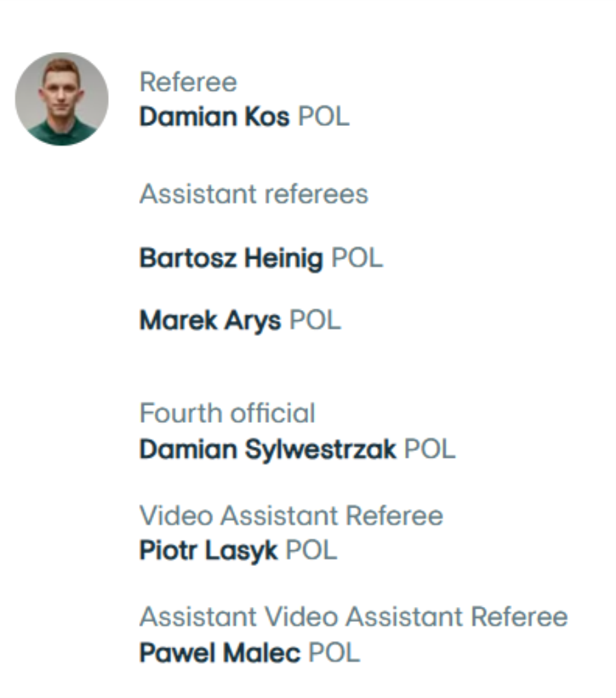Click Damian Kos's referee profile photo
The width and height of the screenshot is (616, 698).
[x=62, y=99]
